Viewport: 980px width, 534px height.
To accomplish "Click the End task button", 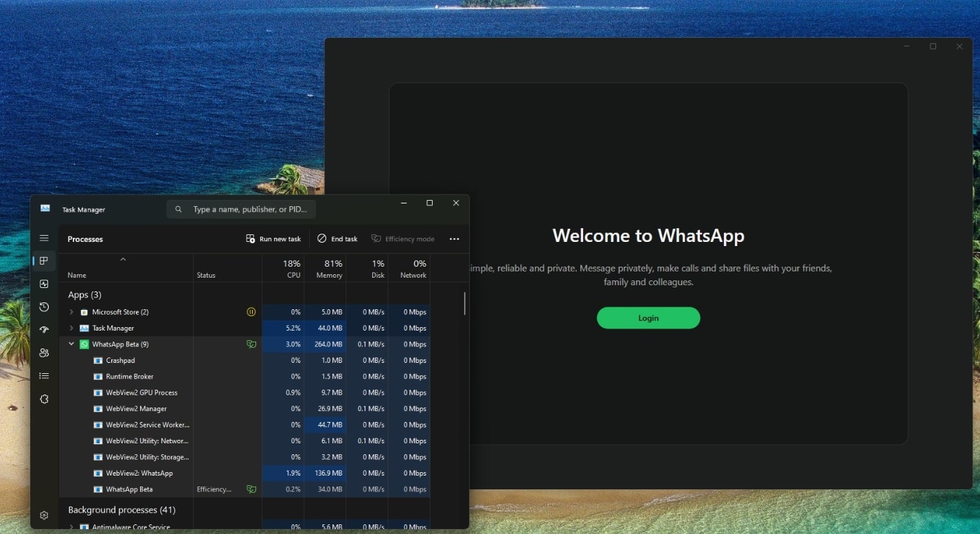I will pos(337,238).
